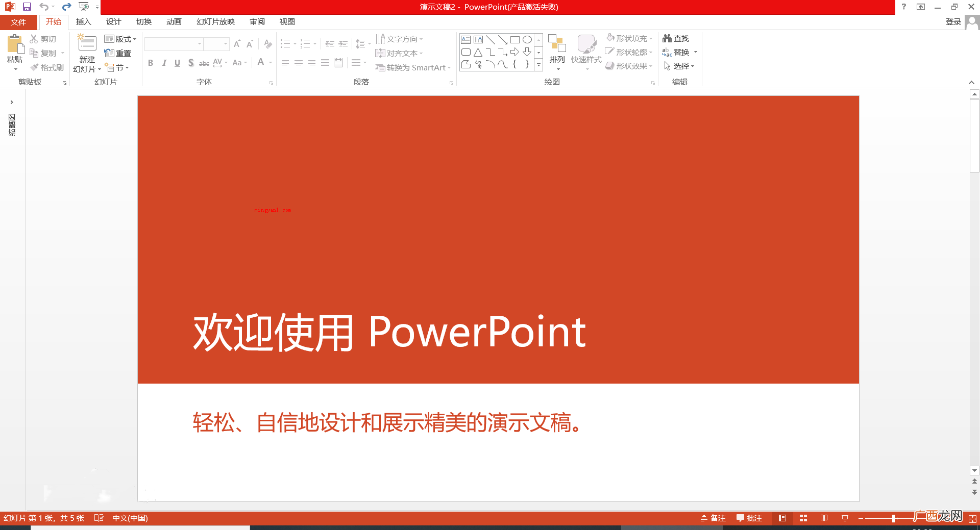Click the Find binoculars icon

point(667,38)
